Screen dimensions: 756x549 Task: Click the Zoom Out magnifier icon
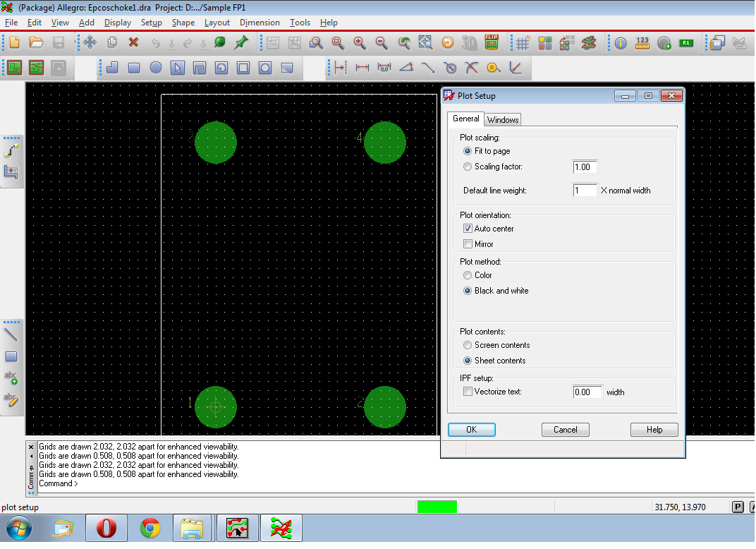pyautogui.click(x=382, y=43)
